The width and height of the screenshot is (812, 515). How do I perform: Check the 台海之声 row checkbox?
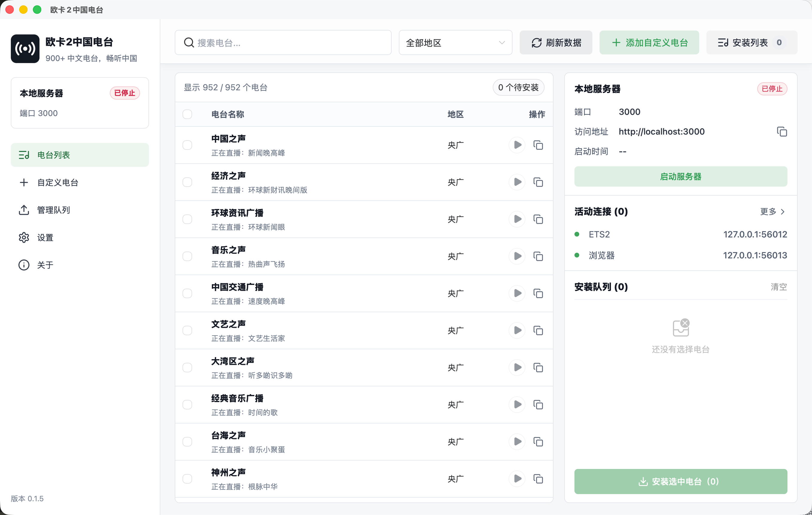pyautogui.click(x=187, y=441)
